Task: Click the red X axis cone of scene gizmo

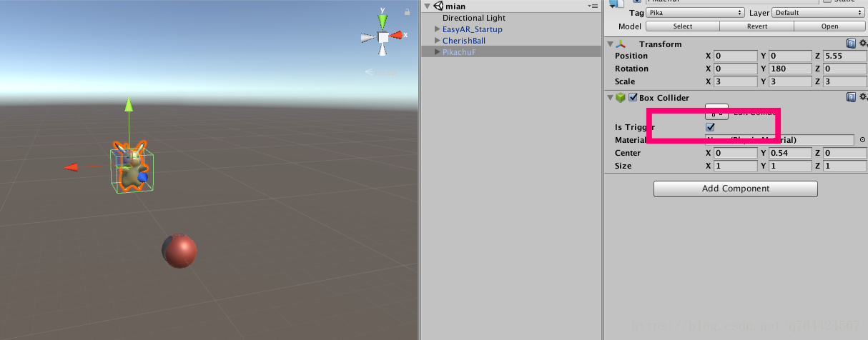Action: [396, 36]
